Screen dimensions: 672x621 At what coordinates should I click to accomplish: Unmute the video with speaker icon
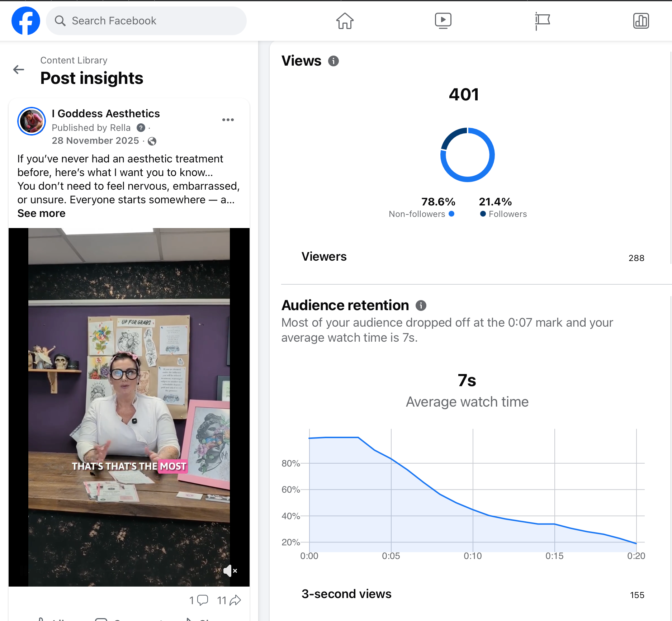(x=230, y=570)
